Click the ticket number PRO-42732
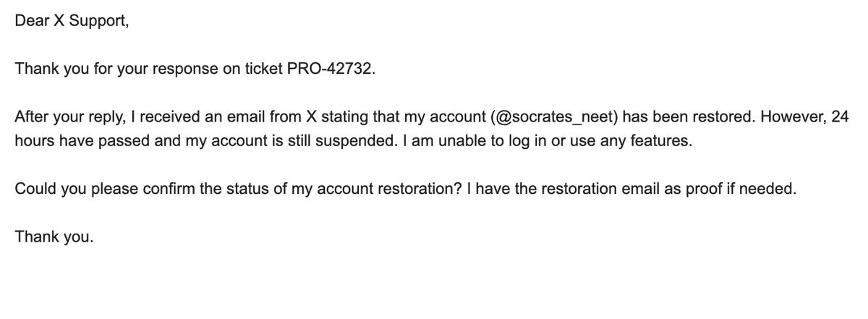Viewport: 868px width, 319px height. coord(331,69)
